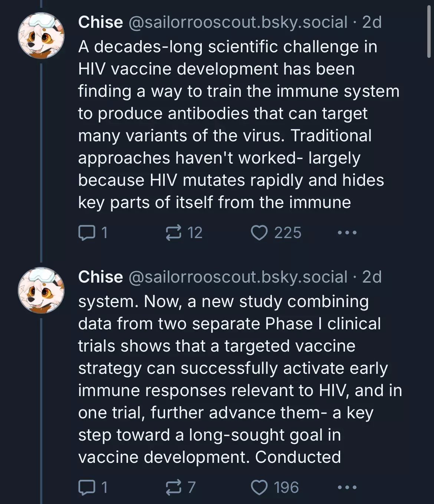
Task: Open @sailorrooscout.bsky.social handle on first post
Action: click(x=238, y=23)
